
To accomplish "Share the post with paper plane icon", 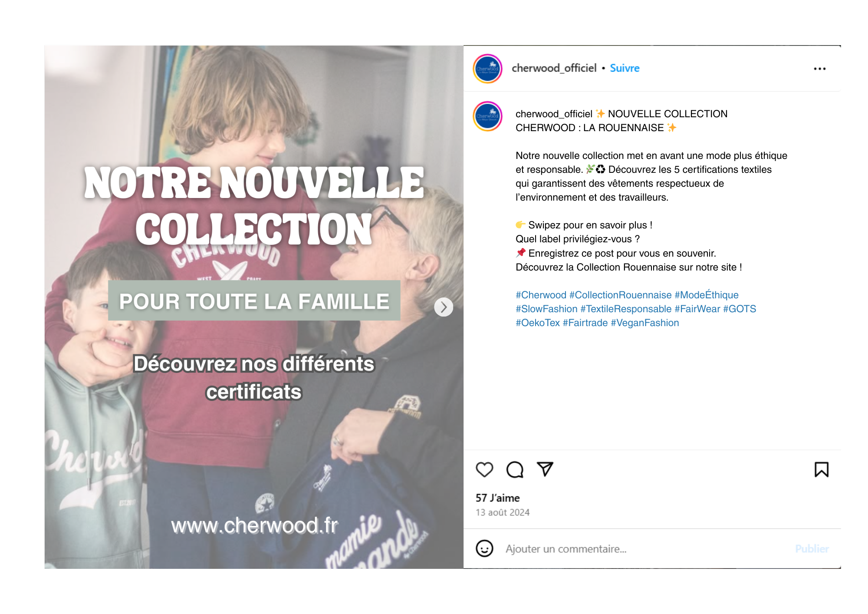I will tap(545, 469).
